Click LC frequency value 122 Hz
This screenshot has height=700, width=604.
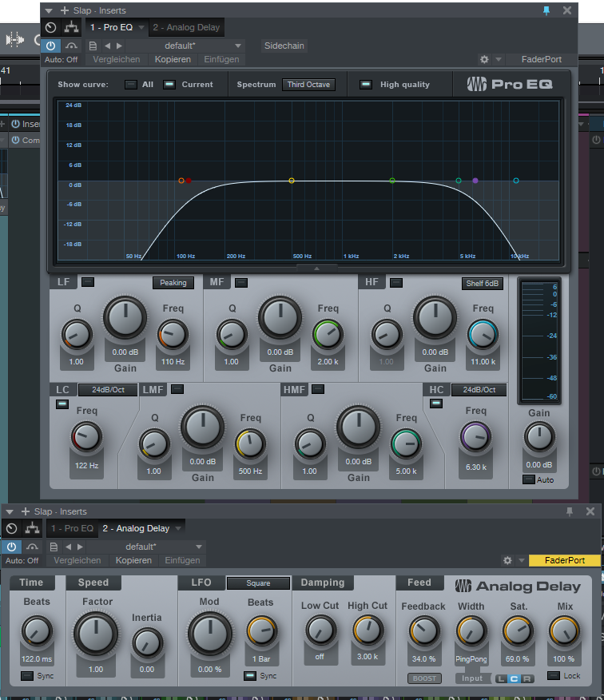point(86,466)
